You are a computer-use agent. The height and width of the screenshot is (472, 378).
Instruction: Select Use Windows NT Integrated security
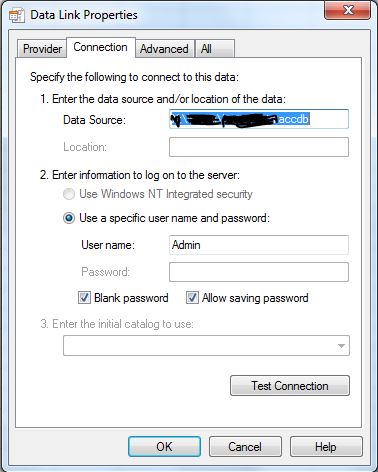[x=69, y=194]
